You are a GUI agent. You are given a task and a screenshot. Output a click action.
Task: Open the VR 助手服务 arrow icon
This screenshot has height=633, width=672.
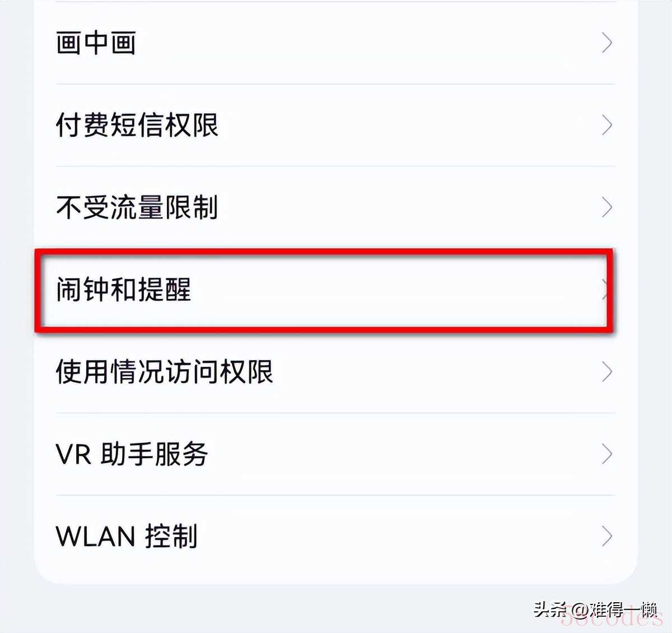pos(606,454)
